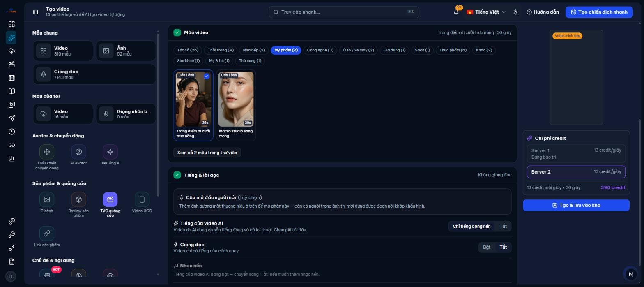The width and height of the screenshot is (644, 287).
Task: Collapse the panel using sidebar toggle icon
Action: (36, 12)
